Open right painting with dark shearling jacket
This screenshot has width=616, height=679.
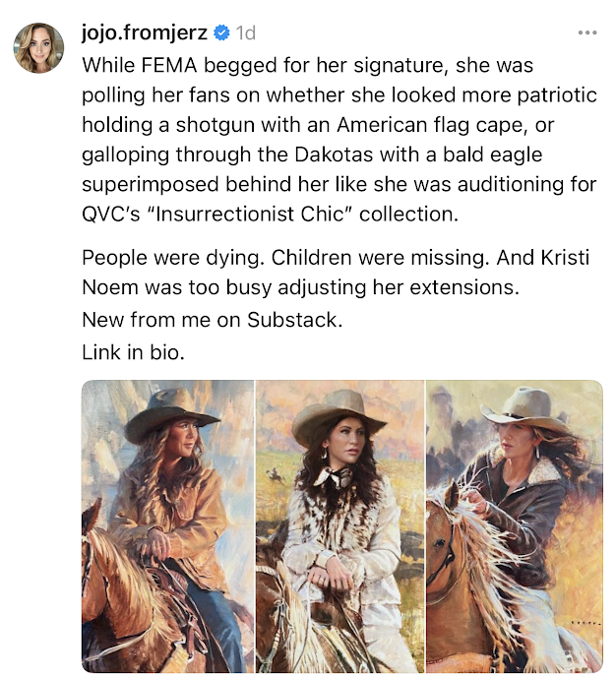(515, 525)
